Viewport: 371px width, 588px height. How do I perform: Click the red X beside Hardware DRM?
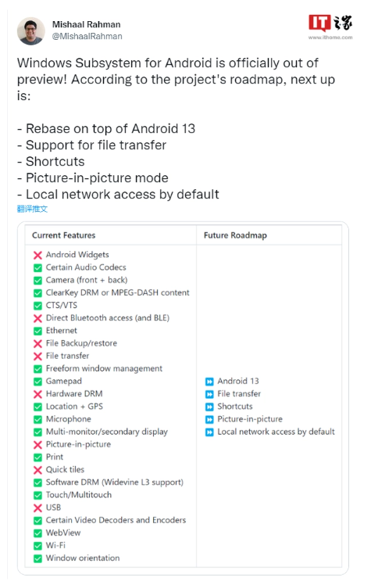pos(37,394)
